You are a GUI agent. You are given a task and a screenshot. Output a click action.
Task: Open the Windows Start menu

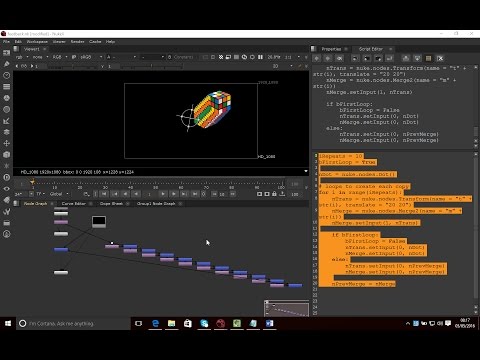coord(8,323)
